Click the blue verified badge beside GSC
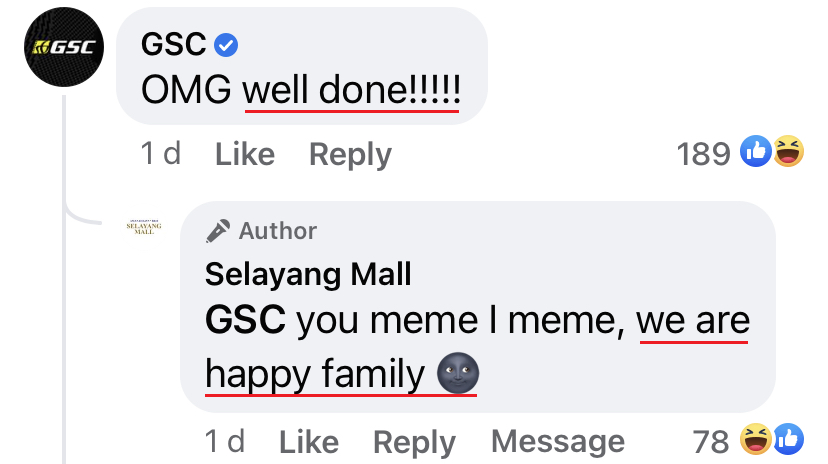The width and height of the screenshot is (828, 464). 226,46
